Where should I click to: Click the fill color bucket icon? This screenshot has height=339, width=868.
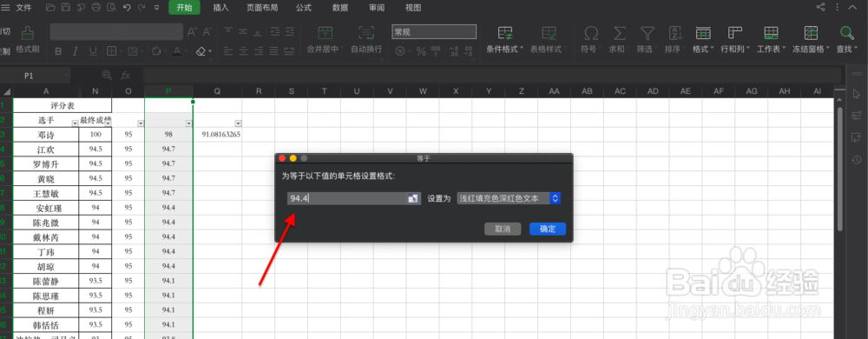tap(156, 51)
